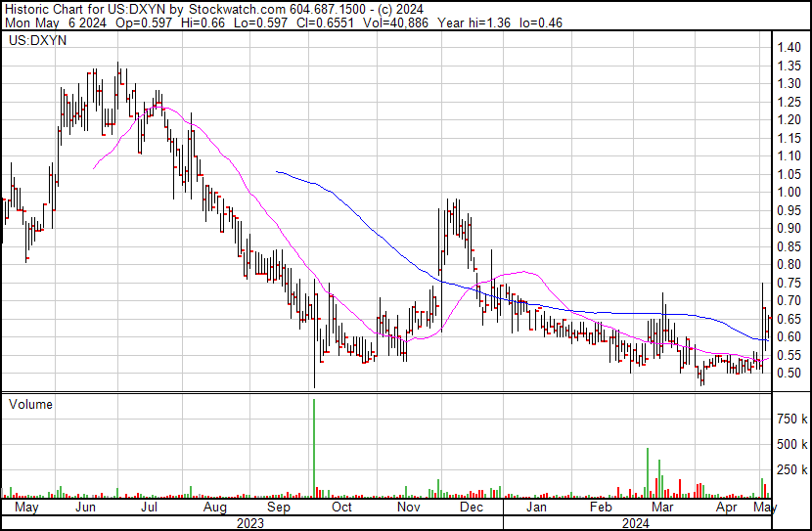Screen dimensions: 812x531
Task: Click the Op=0.597 opening value
Action: coord(144,22)
